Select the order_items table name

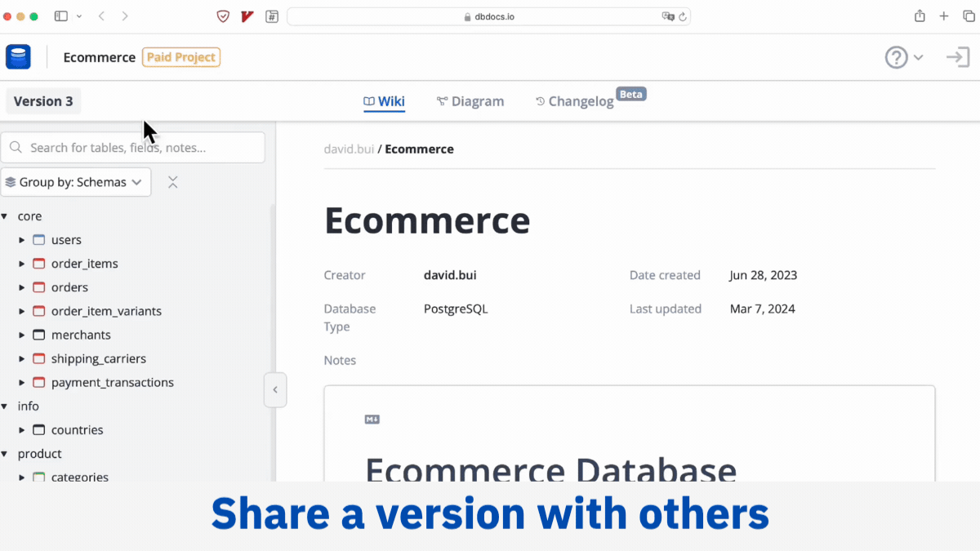click(85, 264)
